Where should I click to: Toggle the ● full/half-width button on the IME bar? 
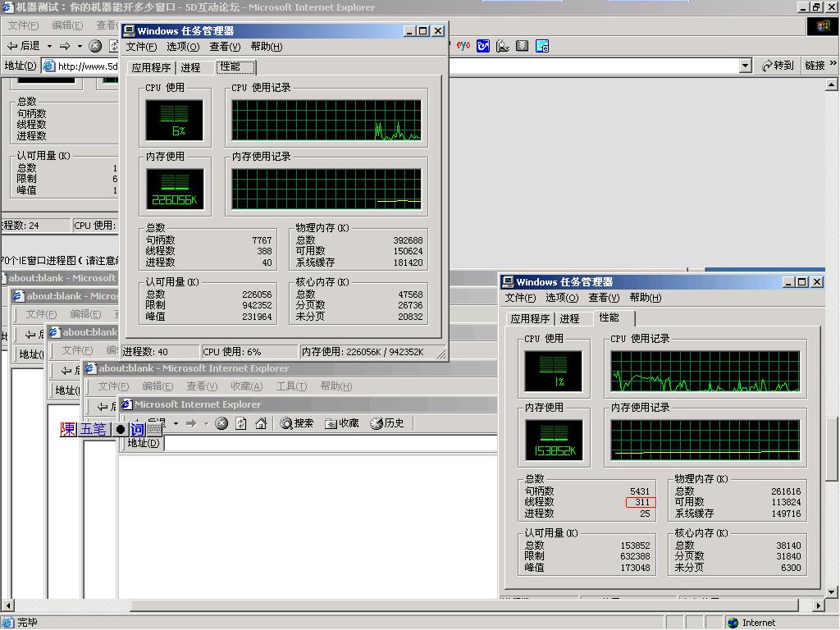pos(120,429)
